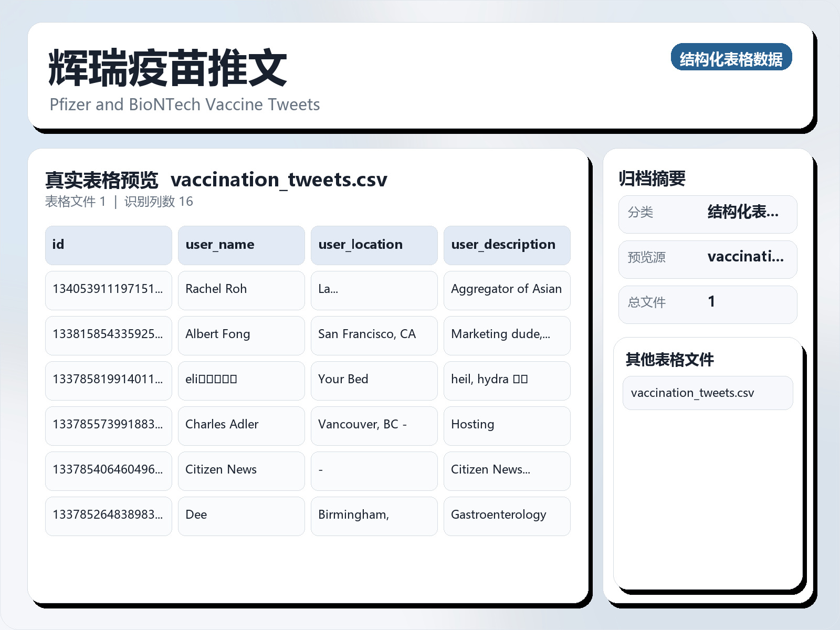Select the id column header
The image size is (840, 630).
tap(108, 245)
